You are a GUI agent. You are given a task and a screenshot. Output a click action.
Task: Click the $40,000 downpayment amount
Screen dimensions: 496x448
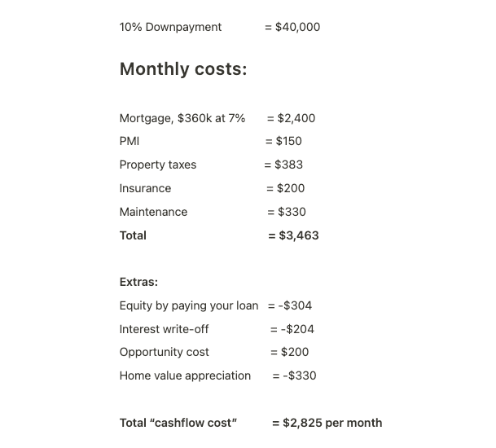coord(297,27)
